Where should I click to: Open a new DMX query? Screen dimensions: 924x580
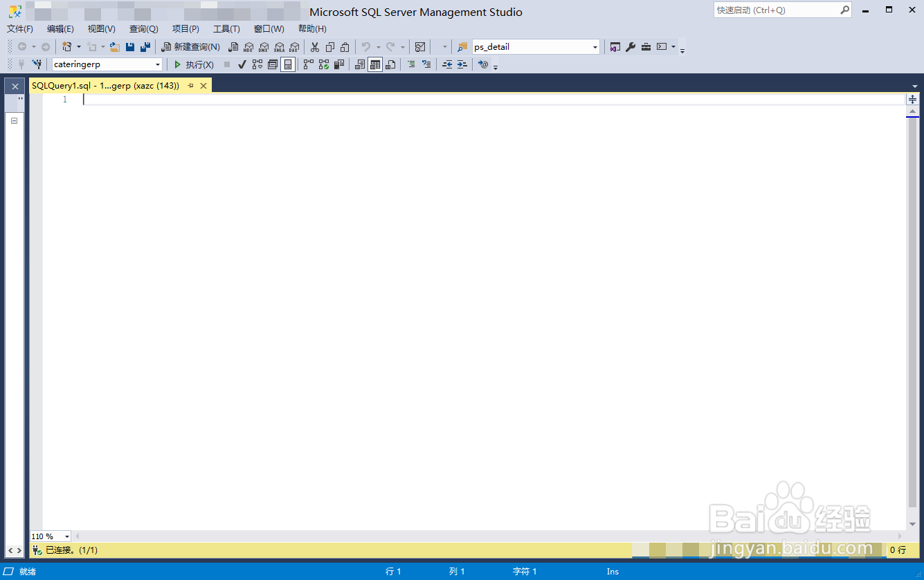(264, 47)
